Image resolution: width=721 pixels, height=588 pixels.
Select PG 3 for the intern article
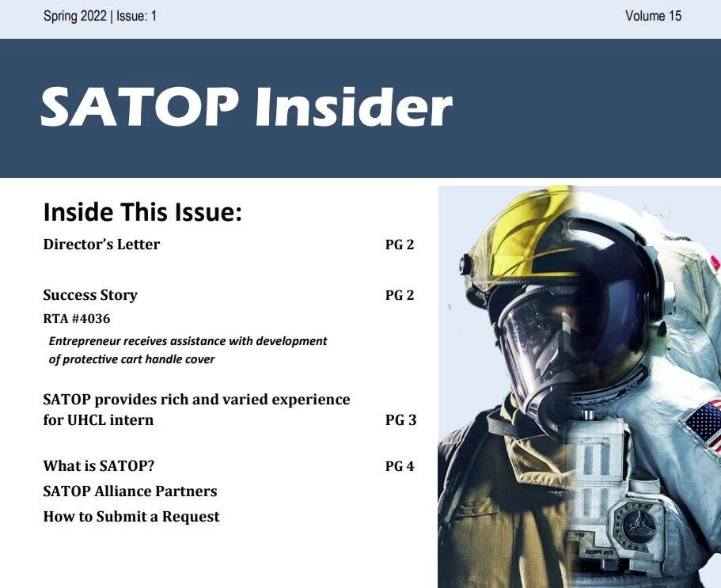(399, 420)
